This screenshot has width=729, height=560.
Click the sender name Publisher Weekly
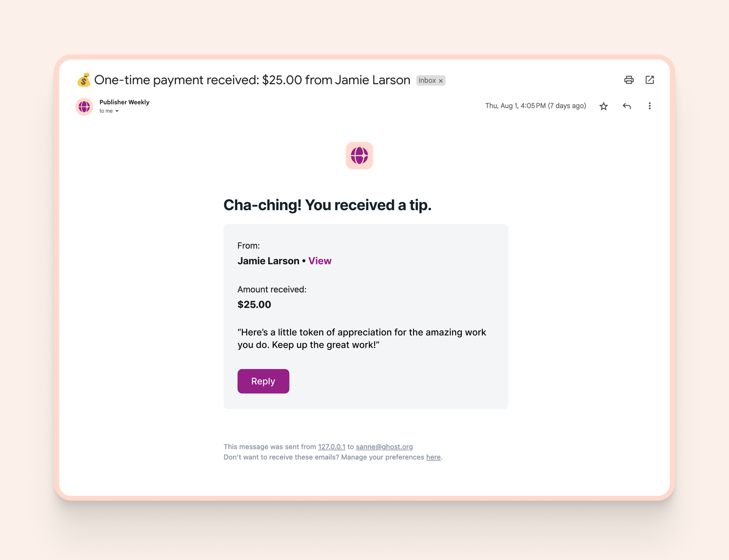pyautogui.click(x=124, y=102)
